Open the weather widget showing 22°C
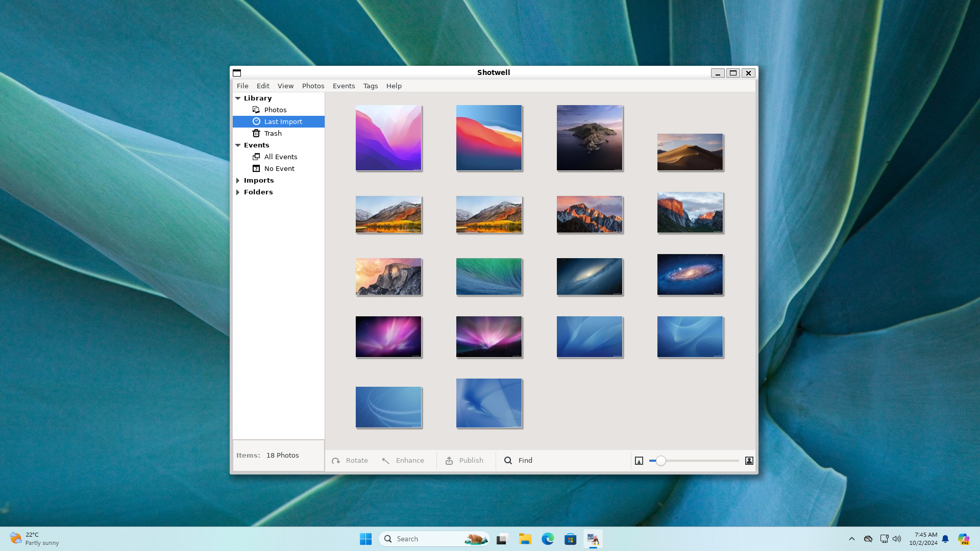This screenshot has height=551, width=980. tap(35, 539)
